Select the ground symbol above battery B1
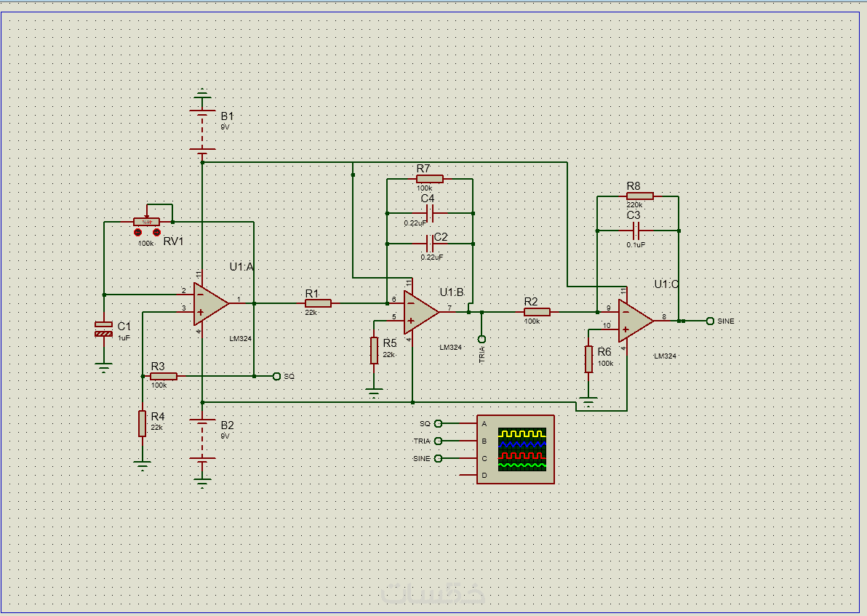Image resolution: width=867 pixels, height=616 pixels. point(202,92)
